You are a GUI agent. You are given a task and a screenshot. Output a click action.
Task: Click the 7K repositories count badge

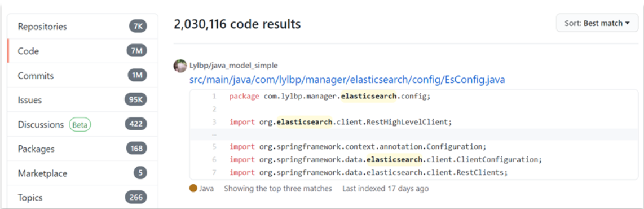138,27
